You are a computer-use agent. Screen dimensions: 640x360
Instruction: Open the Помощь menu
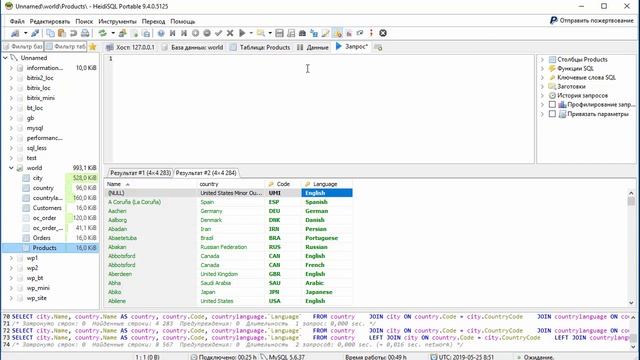(x=182, y=21)
